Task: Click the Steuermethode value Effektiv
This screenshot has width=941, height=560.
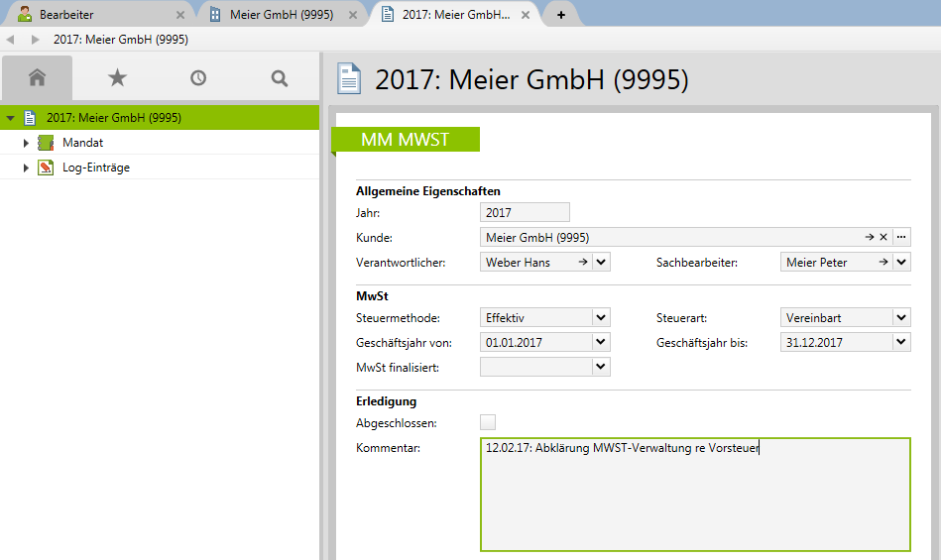Action: click(506, 318)
